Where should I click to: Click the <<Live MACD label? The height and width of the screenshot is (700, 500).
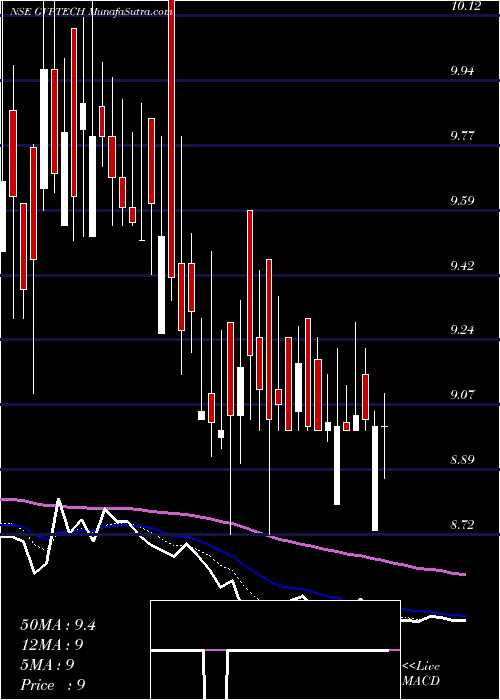421,674
